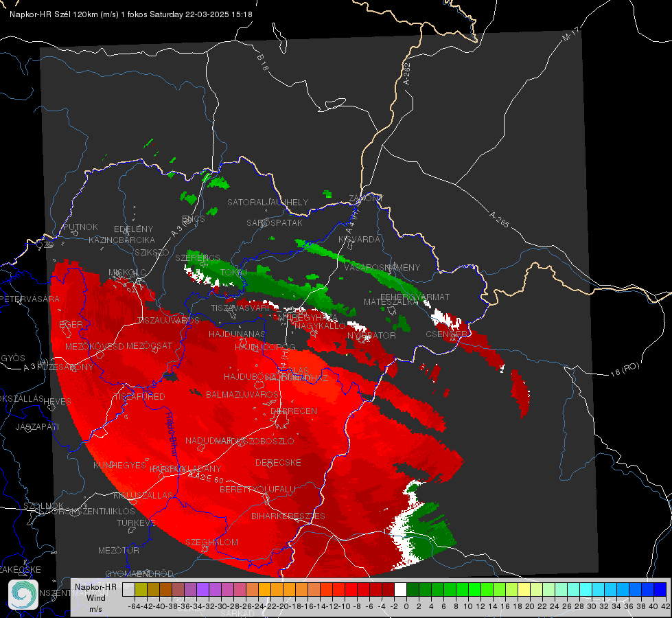Click the KUNHEGYES label

pyautogui.click(x=119, y=466)
